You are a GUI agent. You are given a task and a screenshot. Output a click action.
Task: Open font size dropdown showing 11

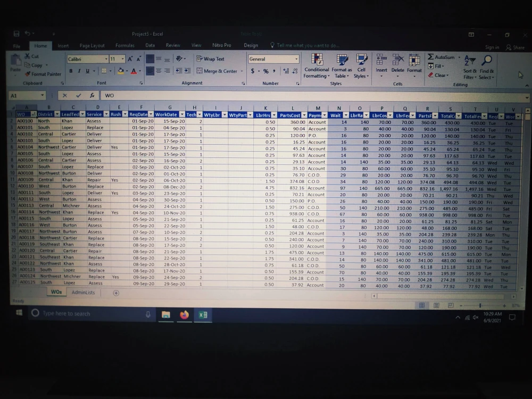tap(122, 59)
